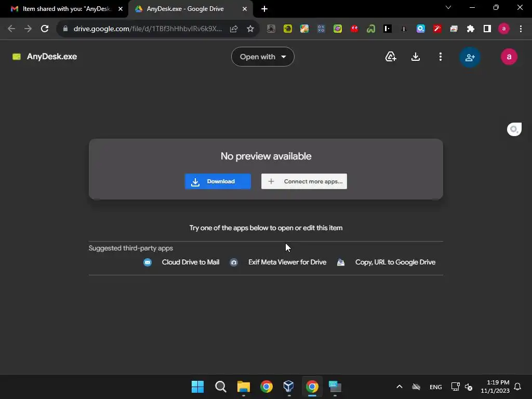Image resolution: width=532 pixels, height=399 pixels.
Task: Open Copy, URL to Google Drive app
Action: [x=395, y=262]
